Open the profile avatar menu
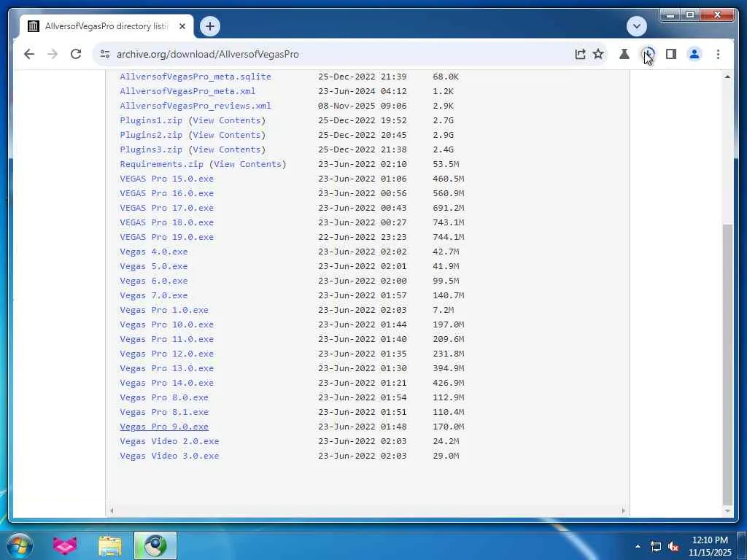 point(694,54)
